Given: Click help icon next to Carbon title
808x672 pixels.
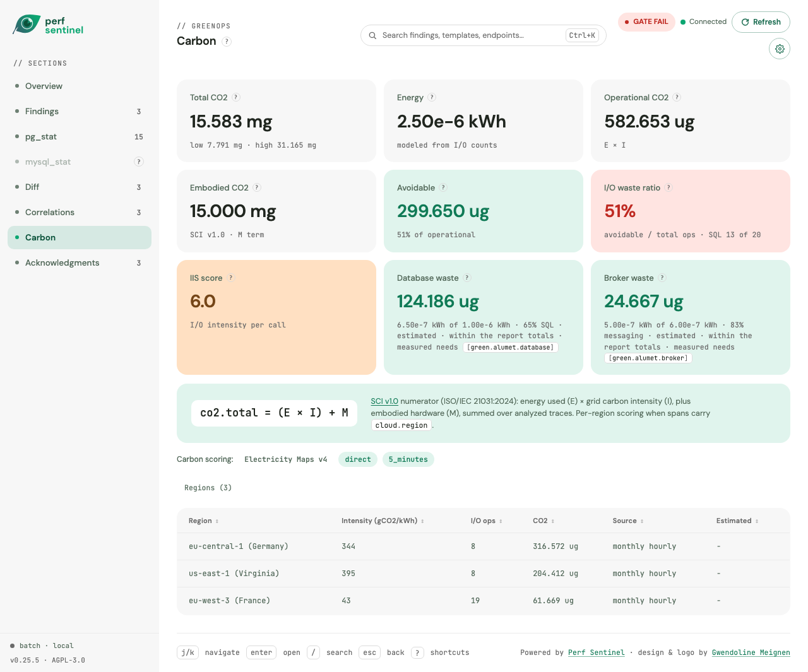Looking at the screenshot, I should pyautogui.click(x=227, y=42).
